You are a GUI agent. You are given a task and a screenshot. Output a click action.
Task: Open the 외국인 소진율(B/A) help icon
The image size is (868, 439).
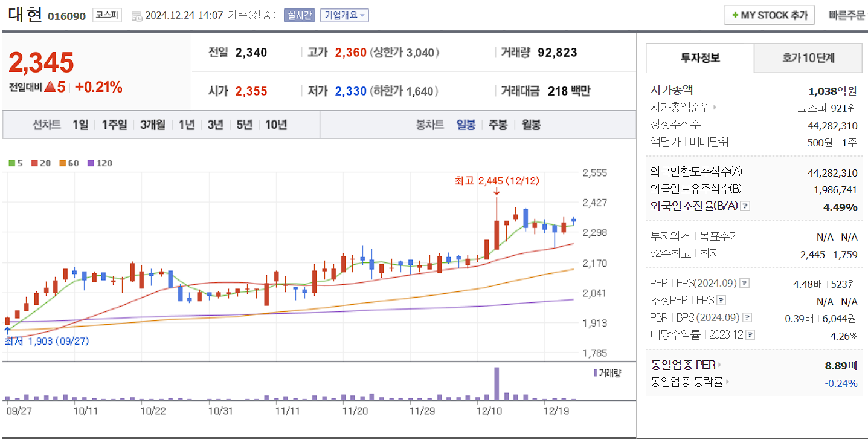[746, 206]
